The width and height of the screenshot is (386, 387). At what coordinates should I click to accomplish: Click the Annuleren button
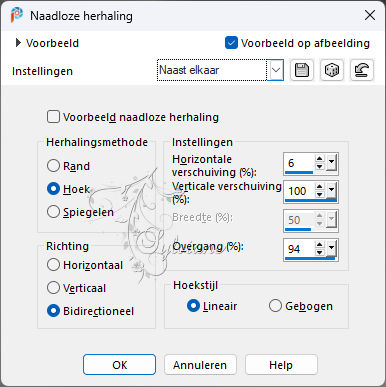click(200, 365)
